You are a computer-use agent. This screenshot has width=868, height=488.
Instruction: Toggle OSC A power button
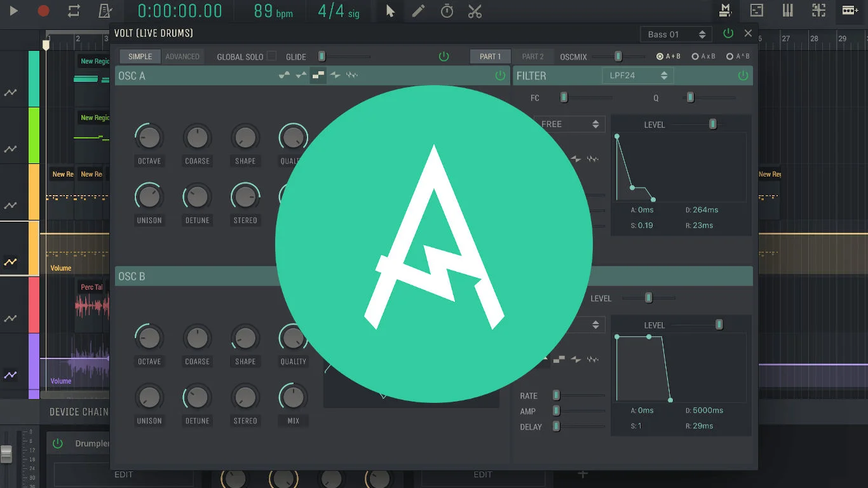[x=500, y=76]
